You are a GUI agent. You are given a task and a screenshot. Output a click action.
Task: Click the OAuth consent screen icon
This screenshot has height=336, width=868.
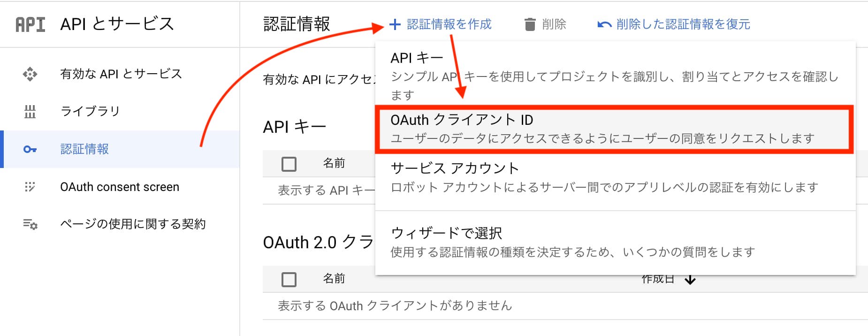click(30, 187)
